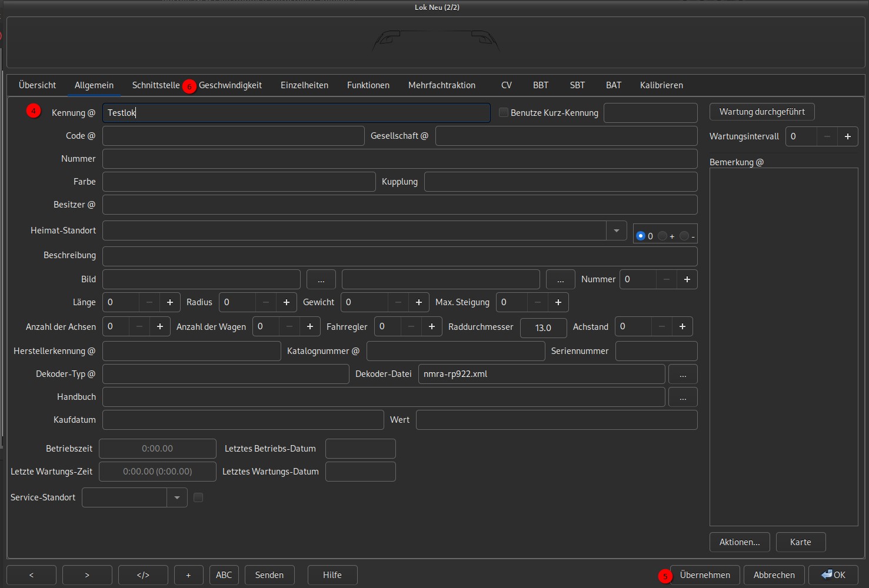
Task: Switch to the Funktionen tab
Action: click(368, 85)
